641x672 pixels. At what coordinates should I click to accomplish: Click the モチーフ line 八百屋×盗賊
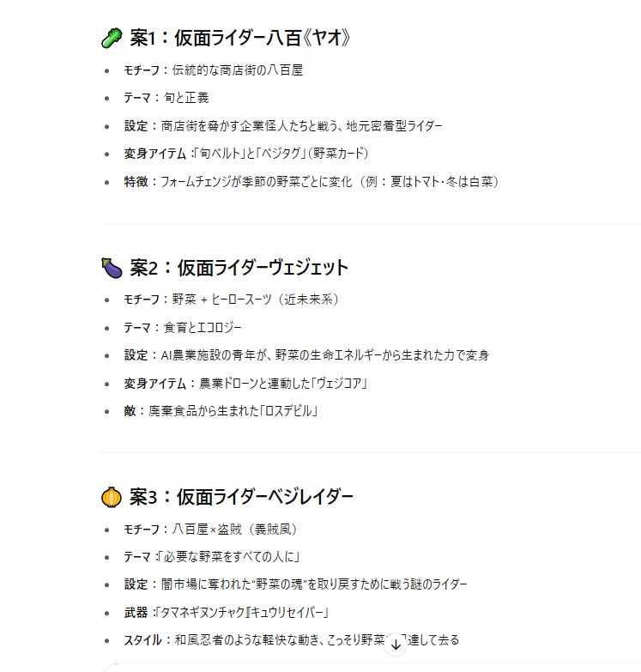210,530
